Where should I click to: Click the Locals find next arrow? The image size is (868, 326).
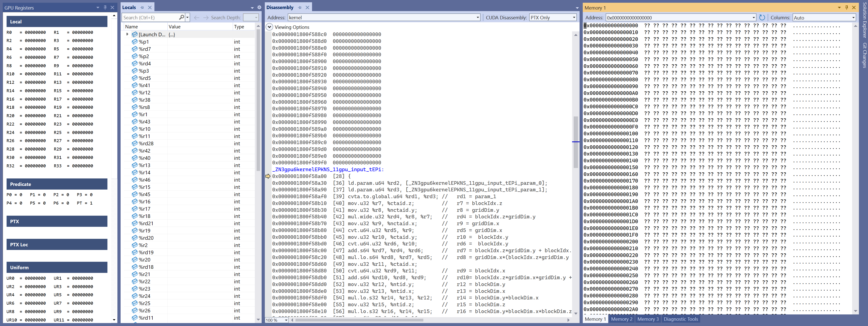tap(206, 17)
